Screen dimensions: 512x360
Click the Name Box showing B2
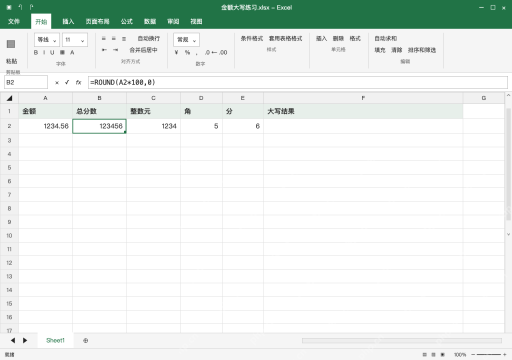point(26,82)
